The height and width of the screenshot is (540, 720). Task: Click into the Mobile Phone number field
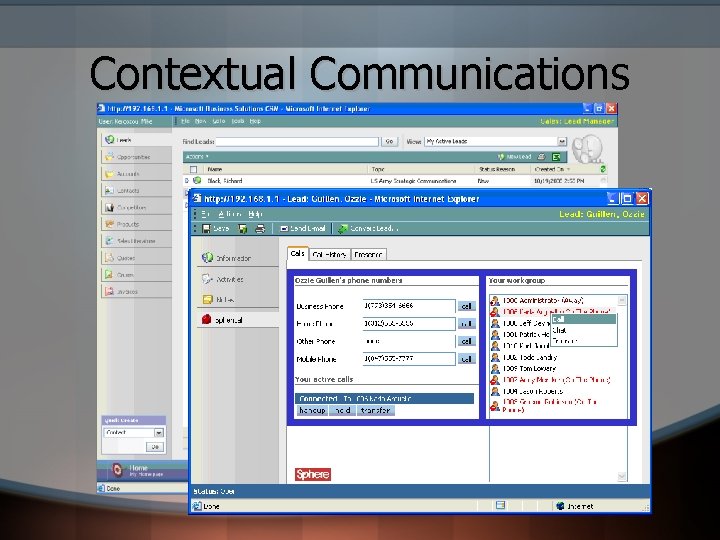click(409, 359)
